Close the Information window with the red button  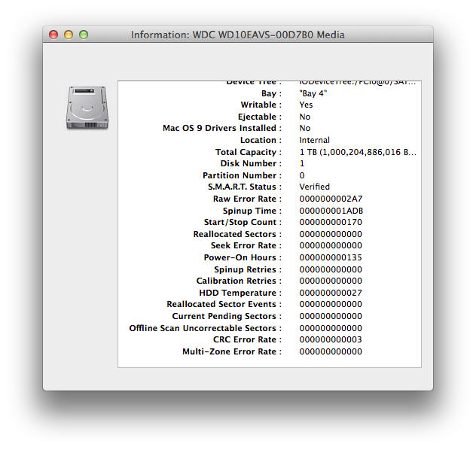click(53, 35)
